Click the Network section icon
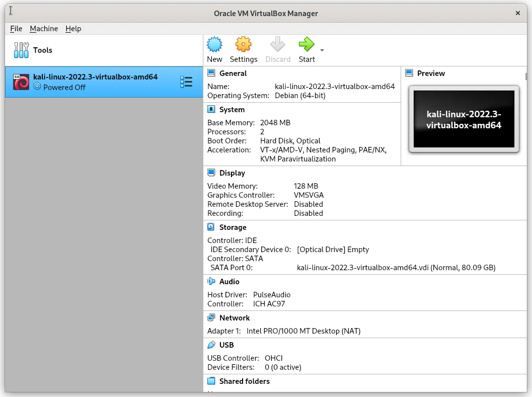This screenshot has width=532, height=397. pos(211,317)
